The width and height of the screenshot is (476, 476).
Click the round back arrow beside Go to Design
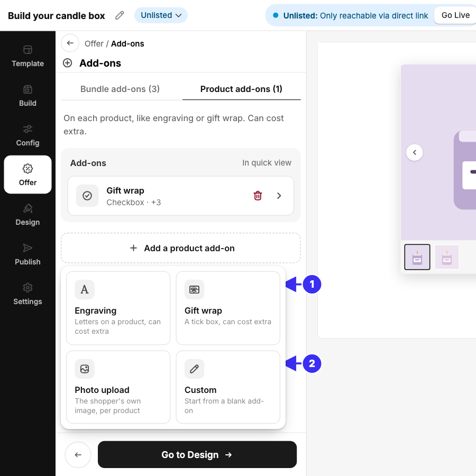(78, 455)
